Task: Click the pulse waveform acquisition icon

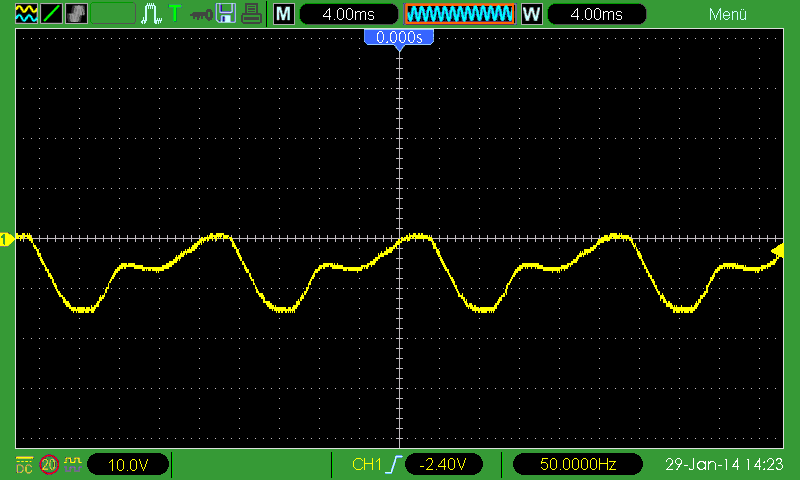Action: pyautogui.click(x=152, y=14)
